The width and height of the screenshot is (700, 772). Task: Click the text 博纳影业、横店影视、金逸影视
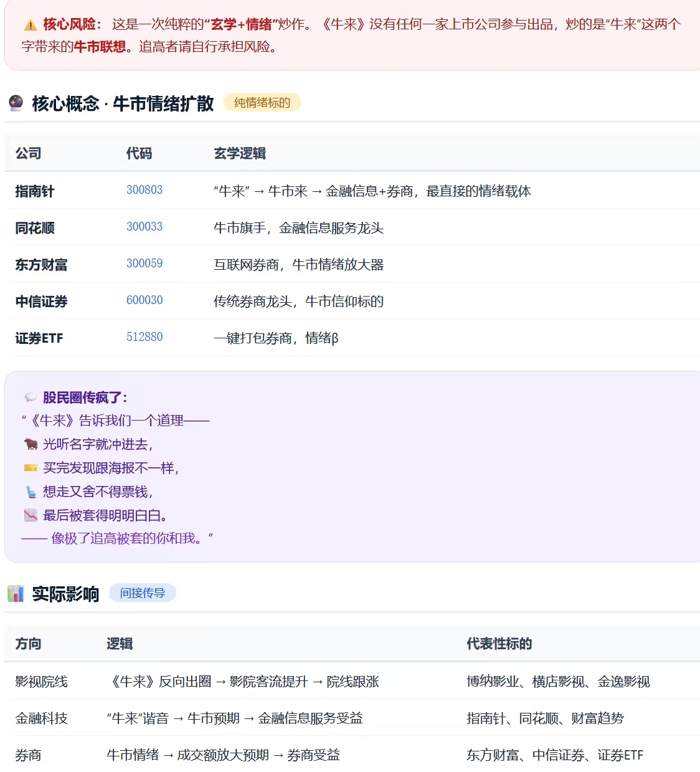559,682
